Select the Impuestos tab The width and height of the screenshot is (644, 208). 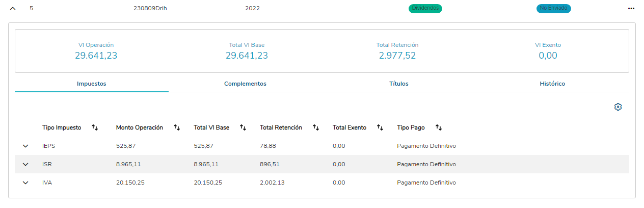[x=92, y=84]
